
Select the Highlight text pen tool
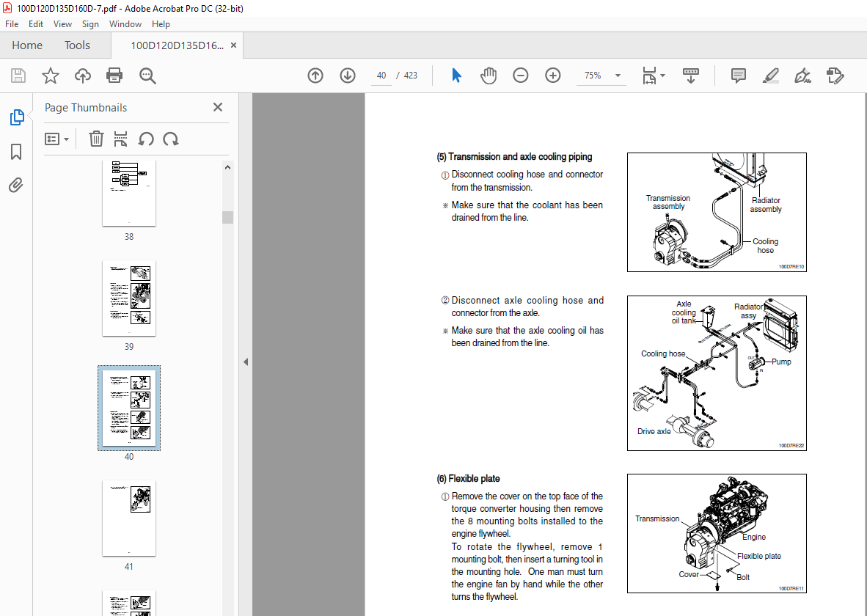770,76
